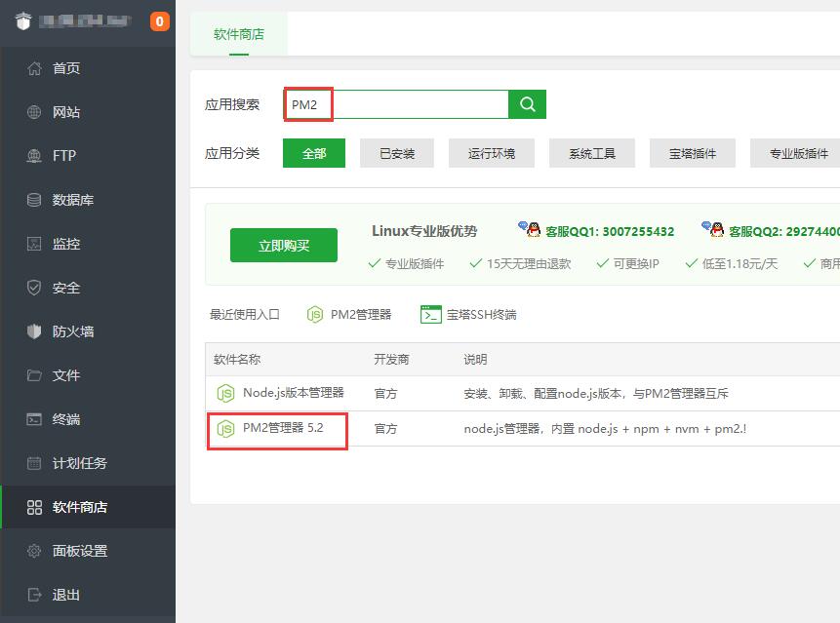Viewport: 840px width, 623px height.
Task: Click the QQ penguin icon for 客服QQ2
Action: click(x=713, y=229)
